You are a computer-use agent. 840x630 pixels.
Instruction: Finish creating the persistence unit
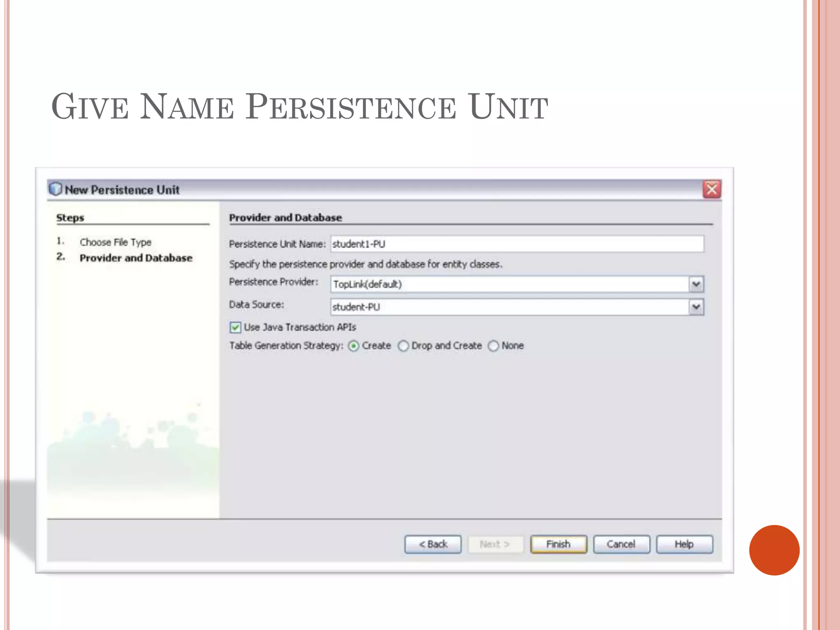point(558,544)
